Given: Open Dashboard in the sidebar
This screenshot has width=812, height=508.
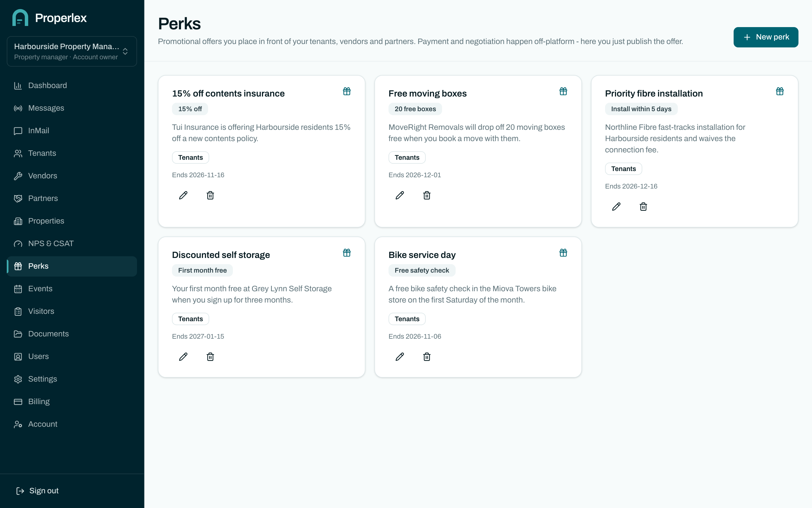Looking at the screenshot, I should click(x=72, y=85).
